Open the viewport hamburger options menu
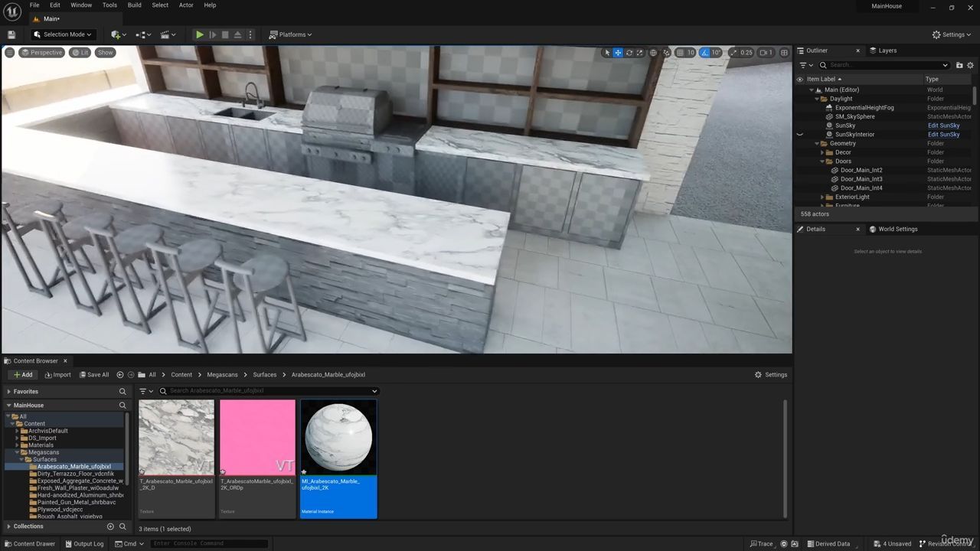The height and width of the screenshot is (551, 980). pos(9,53)
